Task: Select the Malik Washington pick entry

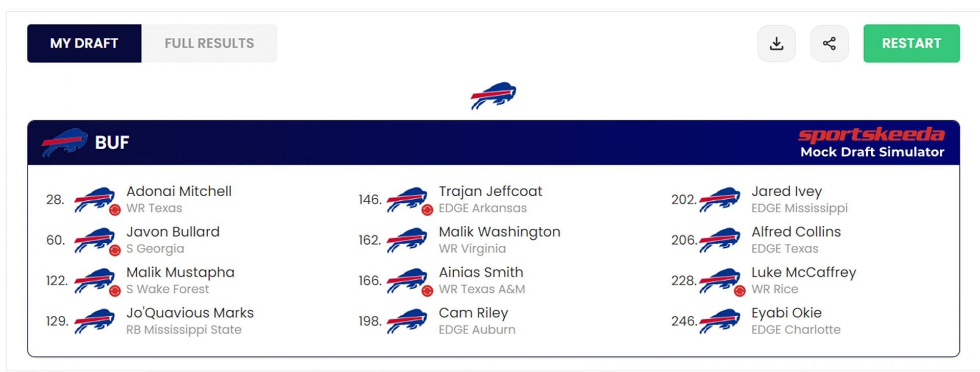Action: (499, 232)
